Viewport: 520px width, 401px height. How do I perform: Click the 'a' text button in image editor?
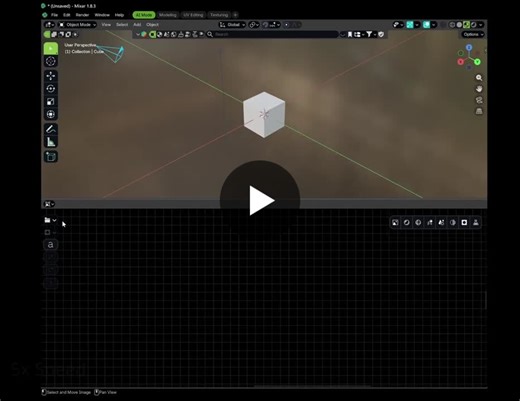tap(51, 244)
